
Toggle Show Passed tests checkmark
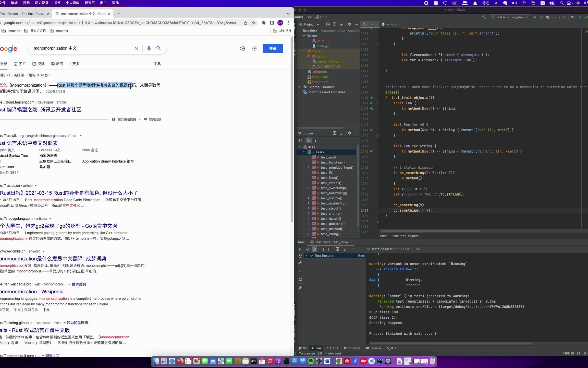pos(308,249)
